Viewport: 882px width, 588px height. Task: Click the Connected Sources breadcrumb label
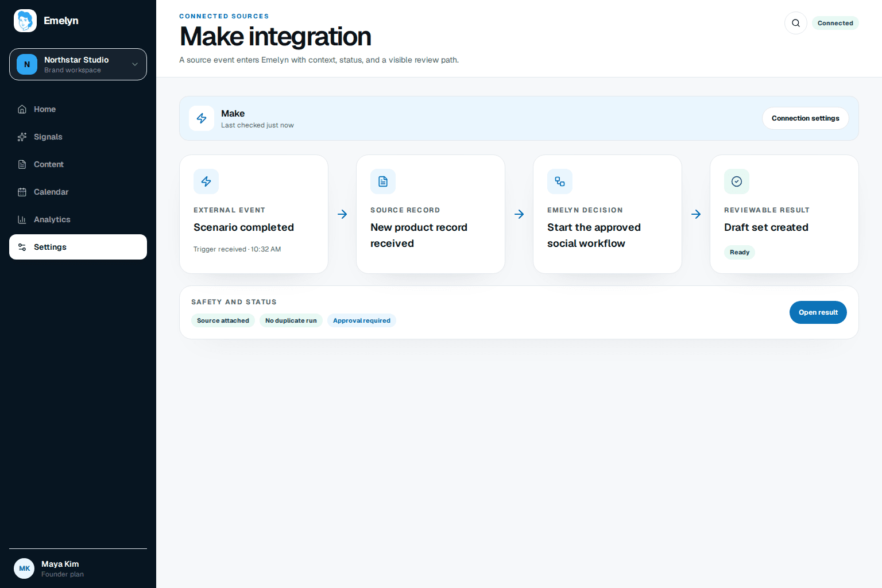point(224,16)
